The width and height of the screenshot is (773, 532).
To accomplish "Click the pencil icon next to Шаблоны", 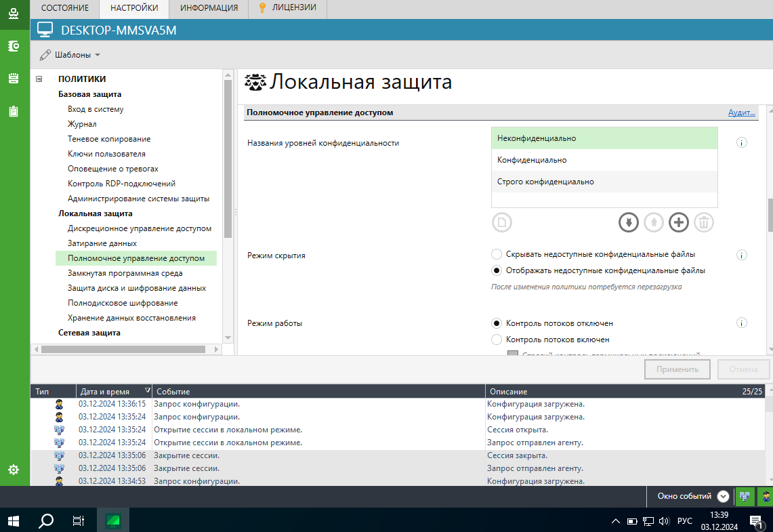I will 45,55.
